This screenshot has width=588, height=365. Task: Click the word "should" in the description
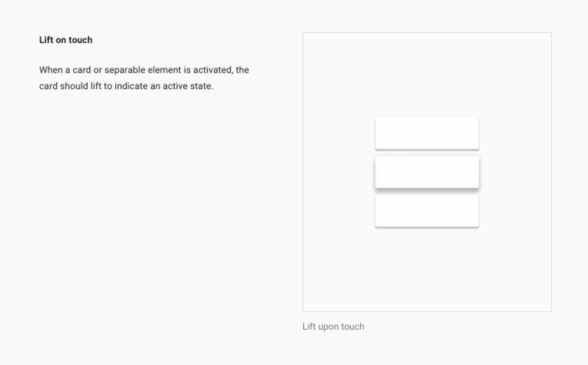(x=74, y=86)
